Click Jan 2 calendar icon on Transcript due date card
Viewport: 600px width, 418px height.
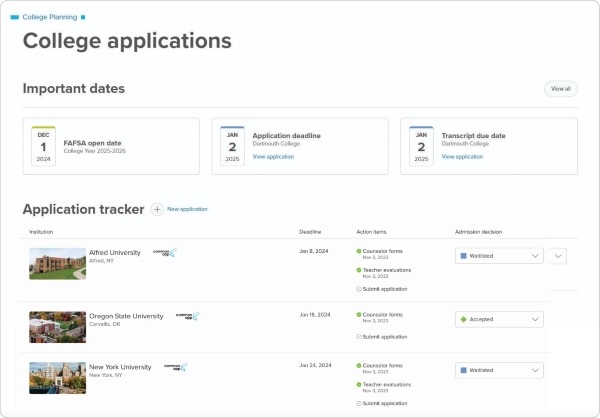point(421,146)
